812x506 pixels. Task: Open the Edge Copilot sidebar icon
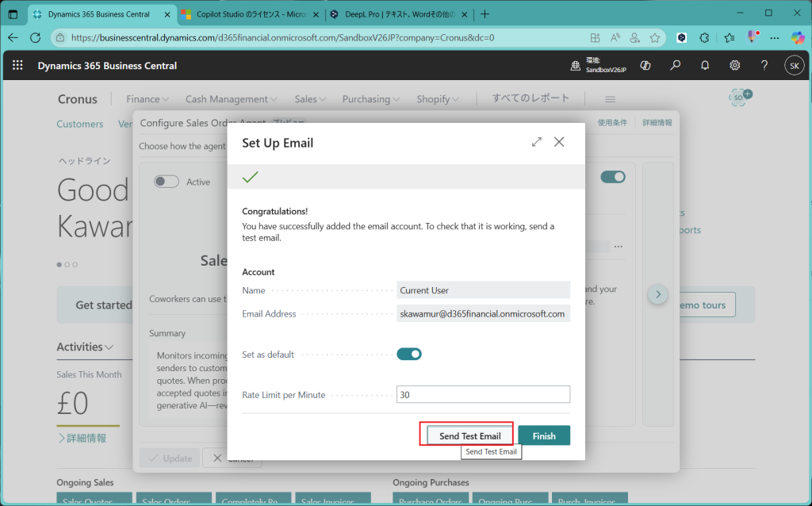pos(798,38)
